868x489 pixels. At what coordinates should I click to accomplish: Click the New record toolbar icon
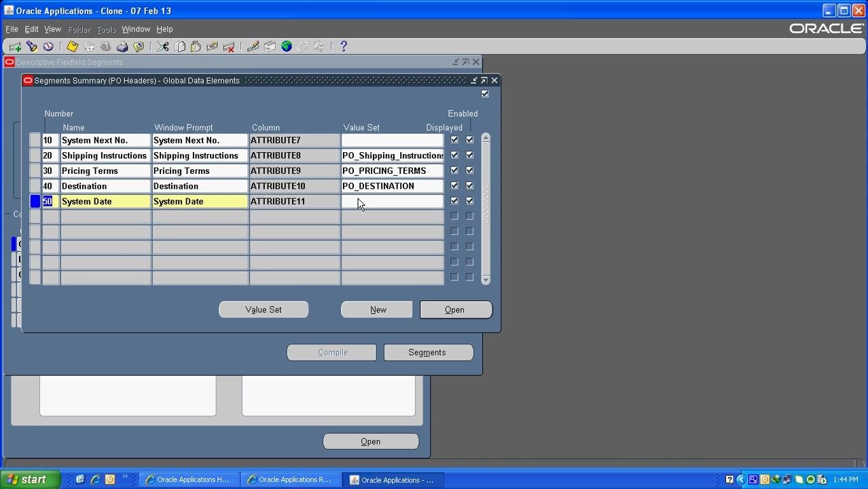point(14,47)
